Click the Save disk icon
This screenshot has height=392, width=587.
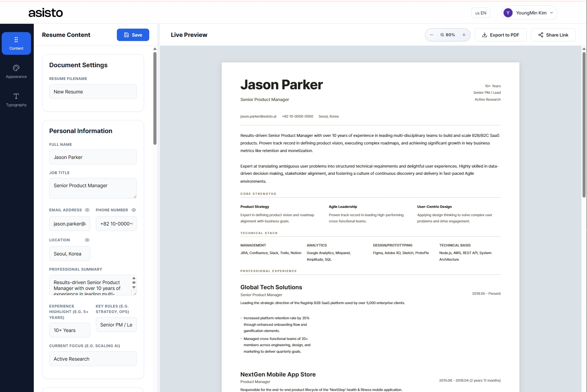click(x=126, y=34)
